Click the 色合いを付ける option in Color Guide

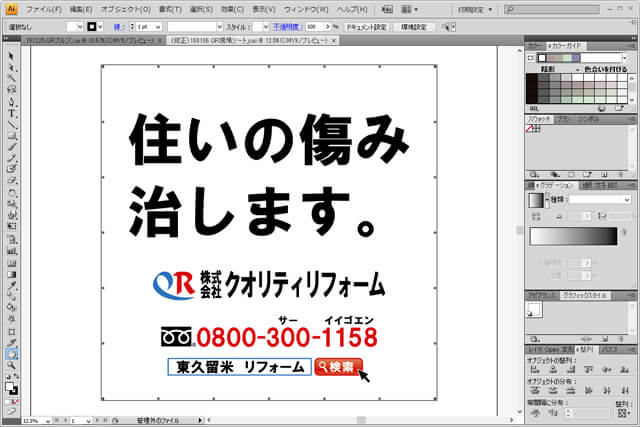[x=605, y=69]
